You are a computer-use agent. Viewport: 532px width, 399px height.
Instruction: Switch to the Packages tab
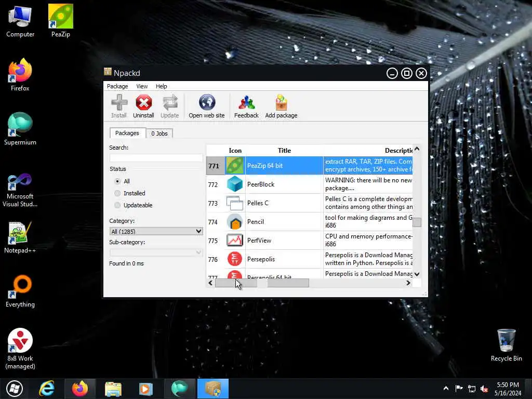[127, 133]
